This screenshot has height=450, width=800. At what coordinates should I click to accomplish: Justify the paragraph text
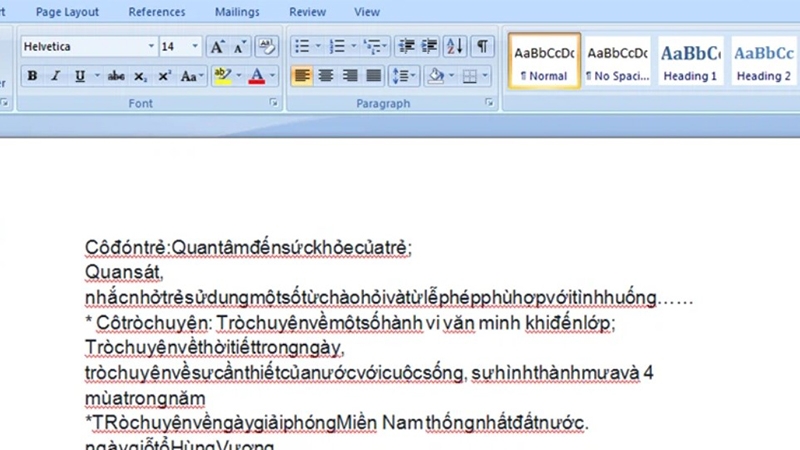374,76
